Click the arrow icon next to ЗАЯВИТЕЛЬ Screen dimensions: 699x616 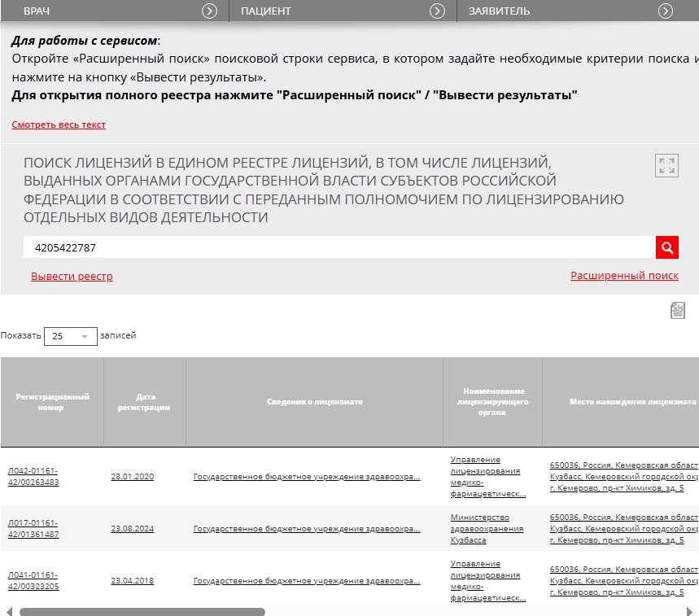pyautogui.click(x=666, y=11)
